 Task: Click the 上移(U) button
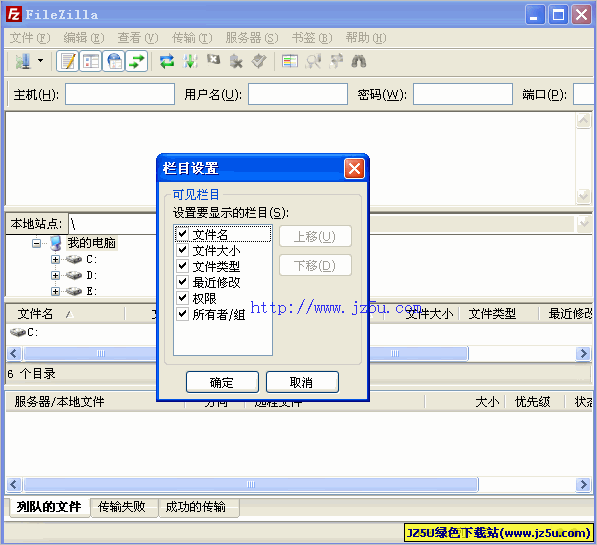pos(315,237)
